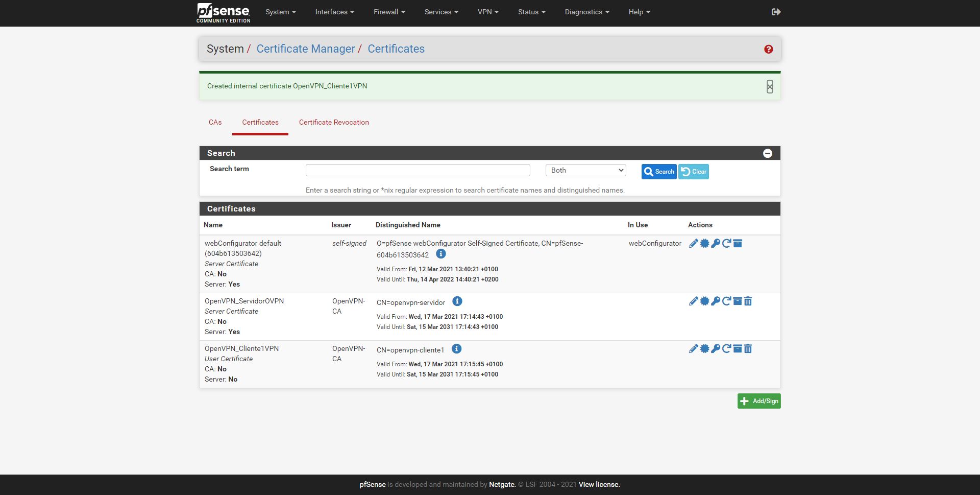
Task: Edit OpenVPN_ServidorOVPN certificate with pencil icon
Action: point(693,301)
